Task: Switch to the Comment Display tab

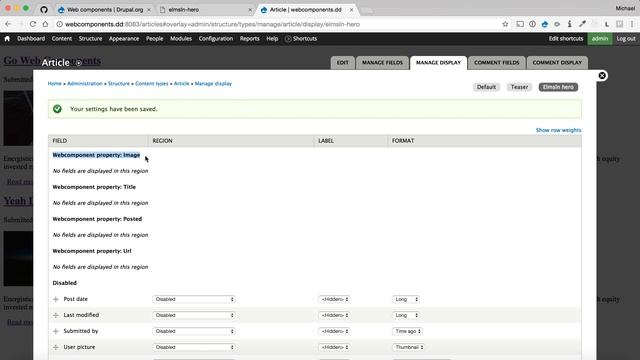Action: 557,63
